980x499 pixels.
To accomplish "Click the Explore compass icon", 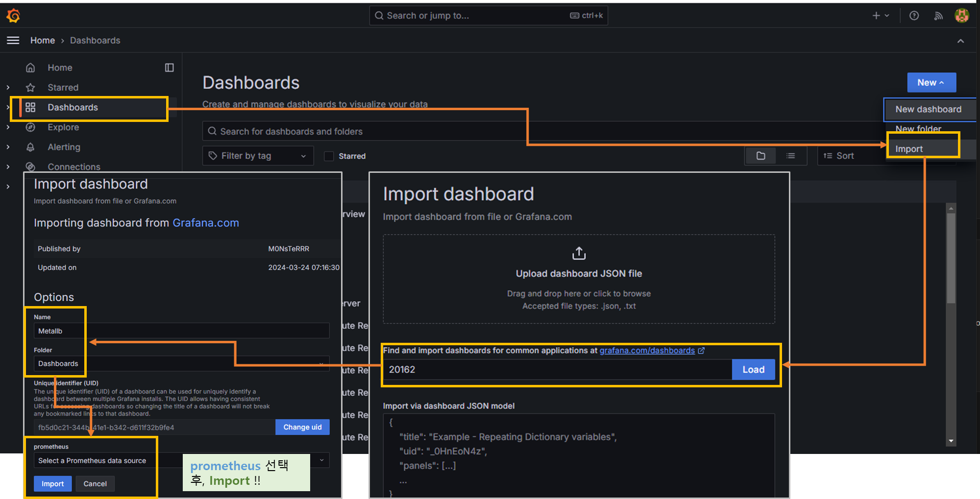I will (x=30, y=127).
